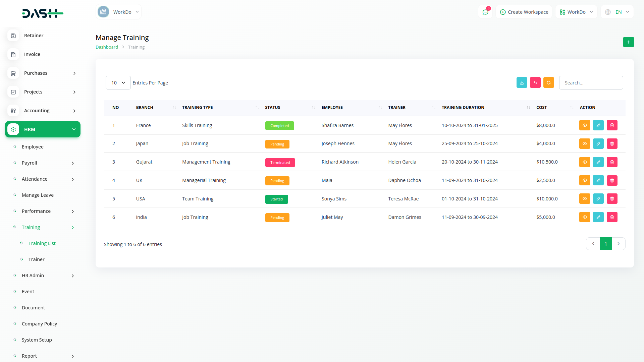Click the Create Workspace button
Screen dimensions: 644x362
click(x=524, y=12)
